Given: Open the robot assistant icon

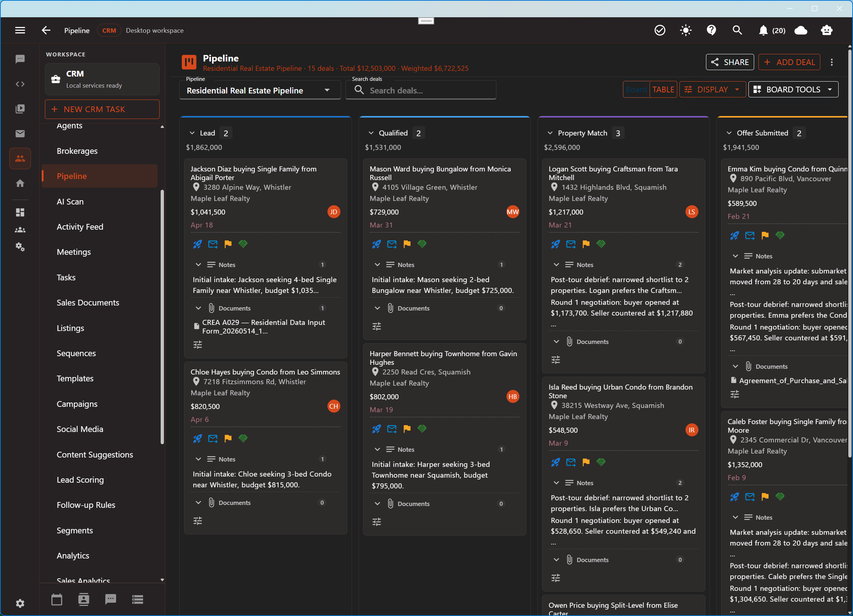Looking at the screenshot, I should click(826, 31).
